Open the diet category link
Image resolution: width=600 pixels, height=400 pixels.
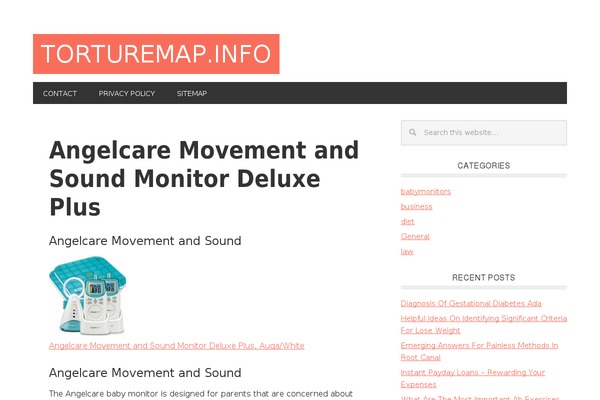[407, 221]
